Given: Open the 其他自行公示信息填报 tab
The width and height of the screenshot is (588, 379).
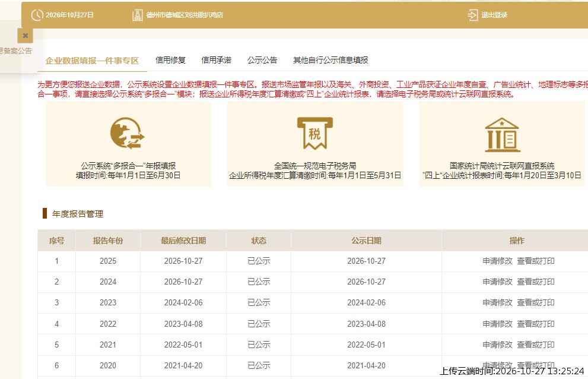Looking at the screenshot, I should pos(330,60).
